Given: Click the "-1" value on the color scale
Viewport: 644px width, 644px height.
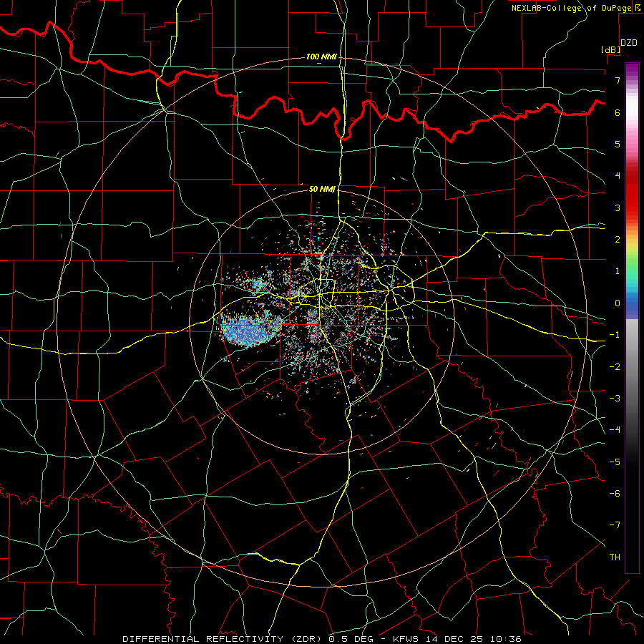Looking at the screenshot, I should pyautogui.click(x=615, y=335).
